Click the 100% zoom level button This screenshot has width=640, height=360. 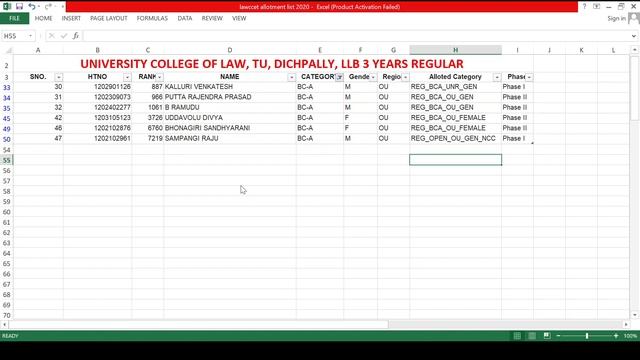tap(630, 336)
